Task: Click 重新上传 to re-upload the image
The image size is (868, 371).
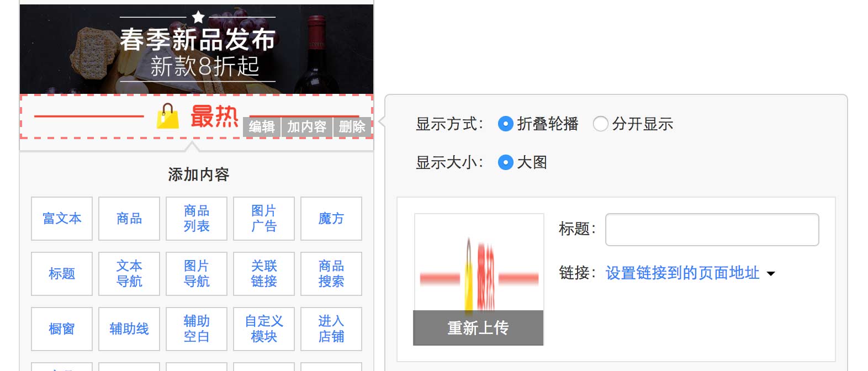Action: coord(478,328)
